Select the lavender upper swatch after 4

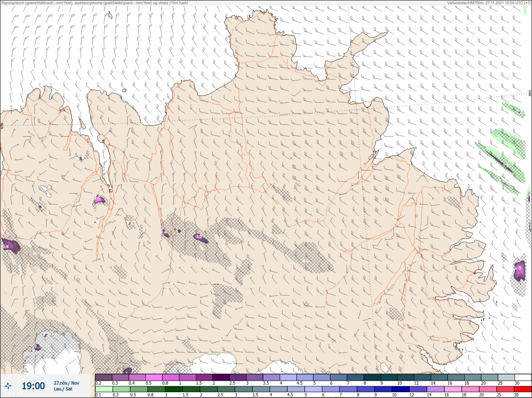[288, 377]
